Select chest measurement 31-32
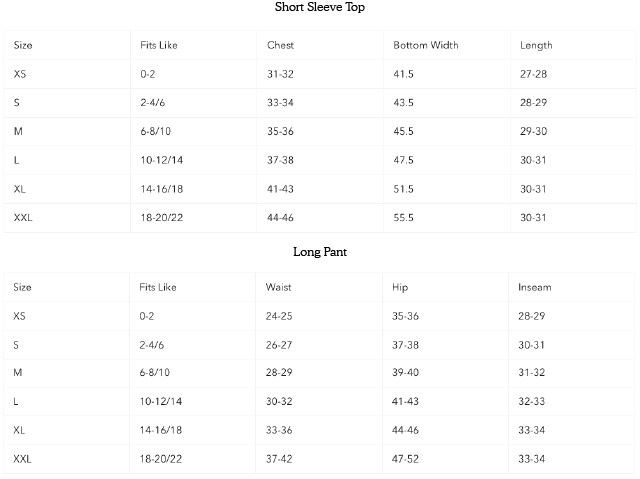Viewport: 640px width, 479px height. click(281, 75)
